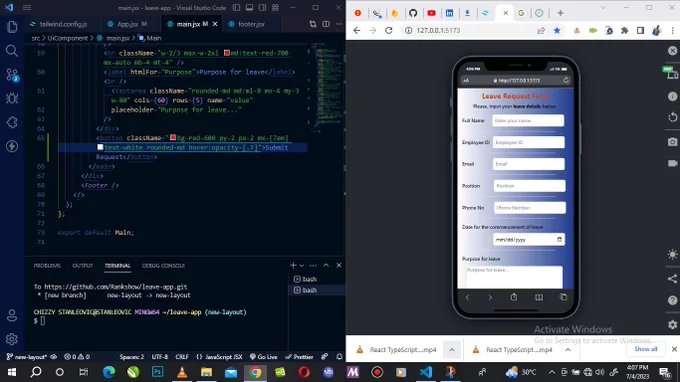Click the red-700 color swatch in code
This screenshot has width=680, height=382.
[x=226, y=53]
